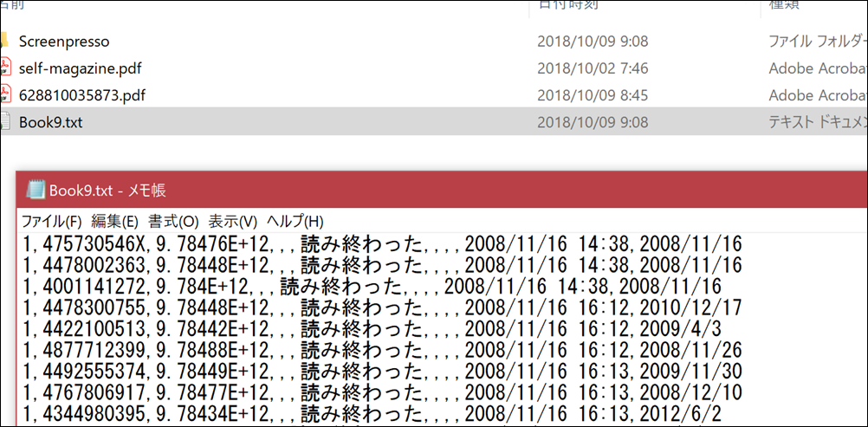Click the 4344980395 line in Notepad
The image size is (868, 427).
(x=372, y=414)
